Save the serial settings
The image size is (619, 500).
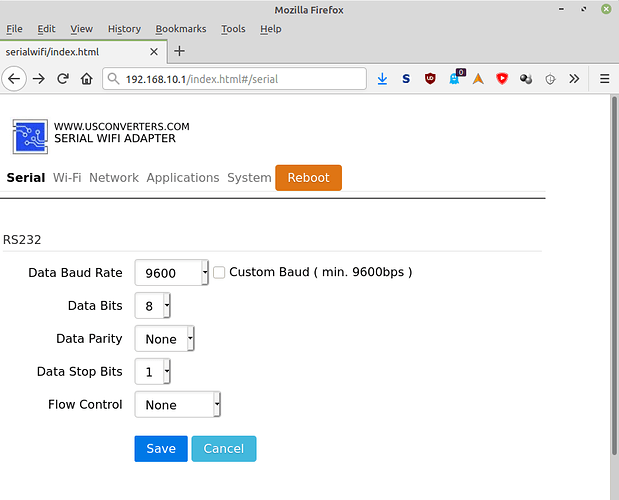coord(161,449)
